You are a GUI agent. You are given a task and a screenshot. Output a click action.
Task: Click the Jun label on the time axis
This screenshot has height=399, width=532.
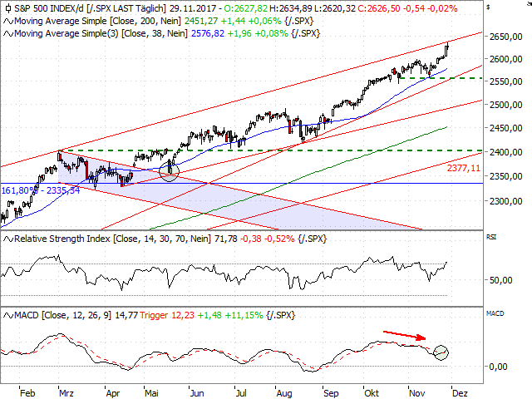[x=197, y=393]
